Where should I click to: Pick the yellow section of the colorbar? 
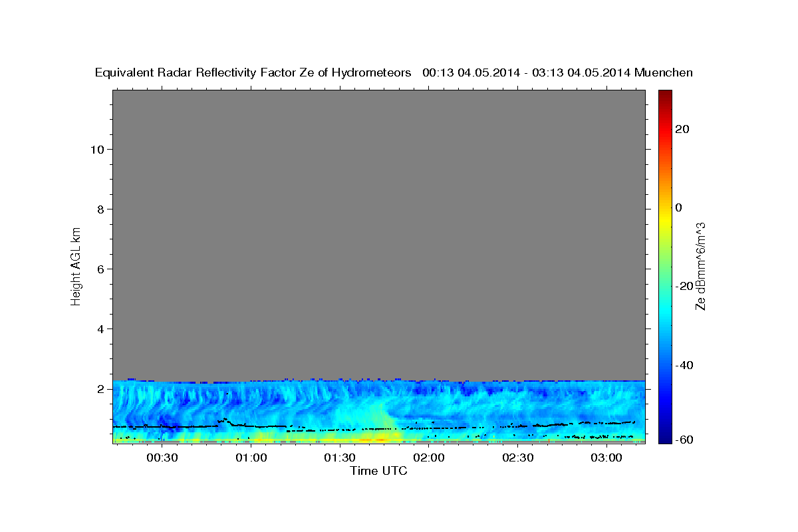coord(664,219)
